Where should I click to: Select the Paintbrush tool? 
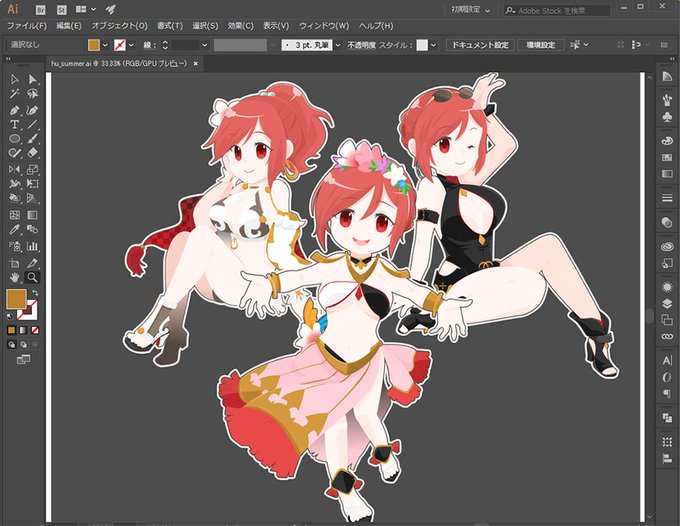click(32, 139)
